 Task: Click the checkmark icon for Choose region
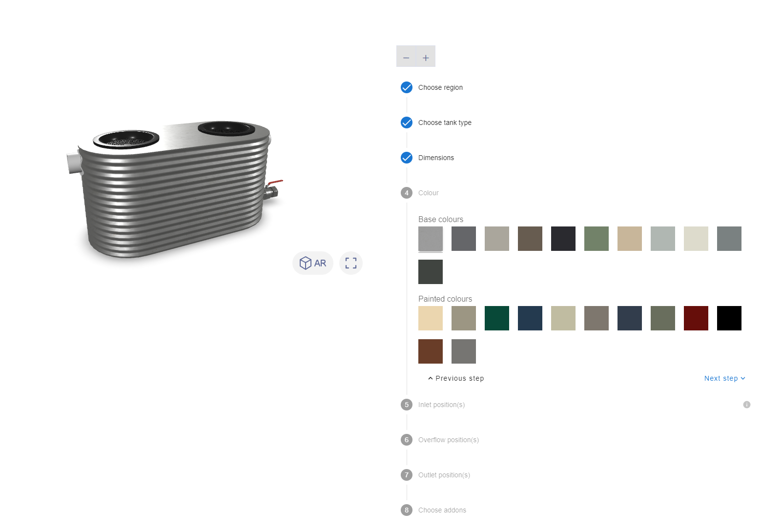pos(407,87)
